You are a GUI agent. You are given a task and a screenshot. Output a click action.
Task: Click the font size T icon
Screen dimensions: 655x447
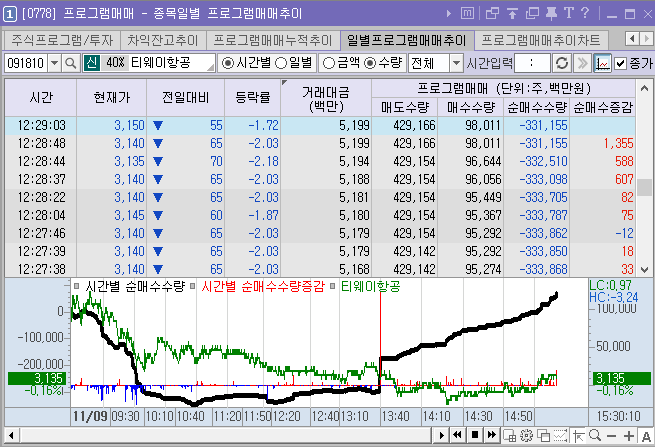click(x=569, y=13)
